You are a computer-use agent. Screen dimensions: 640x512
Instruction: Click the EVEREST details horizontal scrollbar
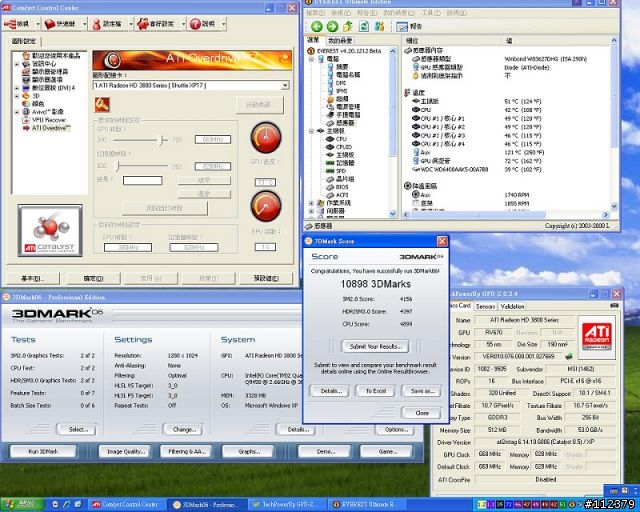pos(506,214)
